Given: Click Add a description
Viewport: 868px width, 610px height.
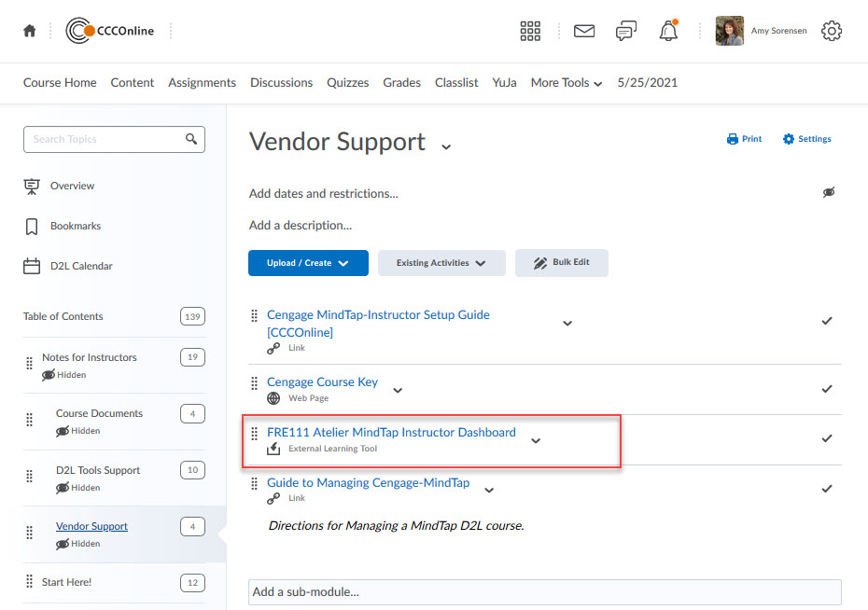Looking at the screenshot, I should [x=300, y=225].
